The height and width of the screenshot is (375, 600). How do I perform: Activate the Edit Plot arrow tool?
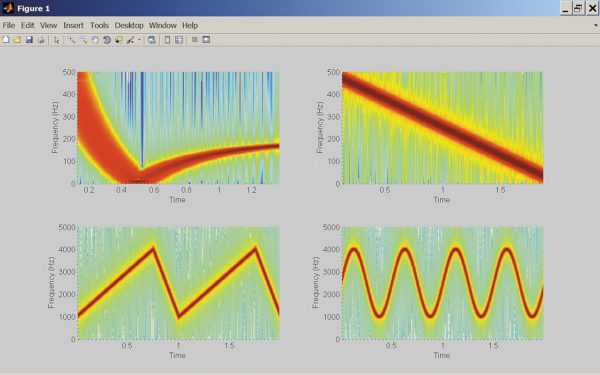point(57,40)
